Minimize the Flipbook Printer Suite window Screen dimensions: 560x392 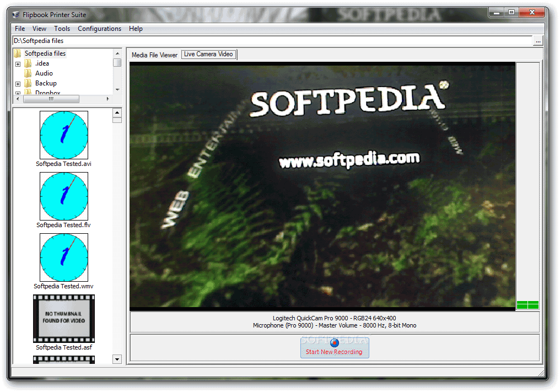pyautogui.click(x=496, y=13)
